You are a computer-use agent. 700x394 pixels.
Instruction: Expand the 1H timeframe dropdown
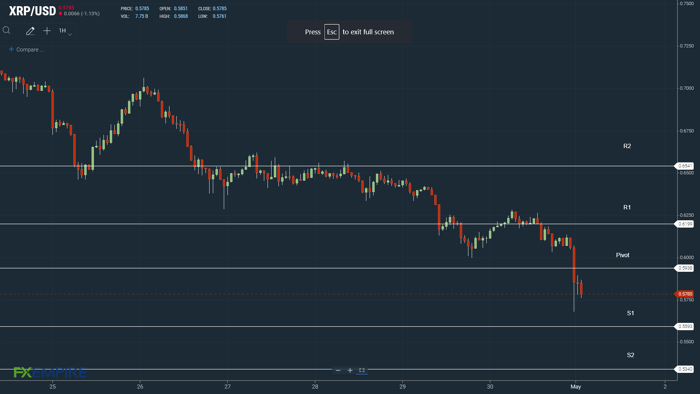click(65, 31)
